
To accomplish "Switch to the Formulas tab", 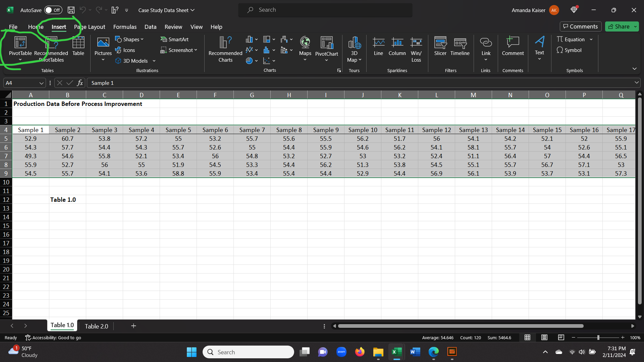I will pos(125,27).
